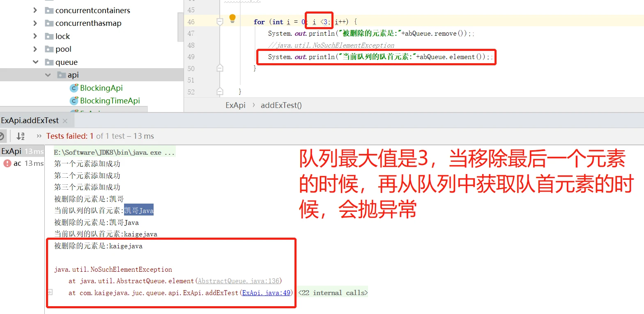Viewport: 644px width, 314px height.
Task: Click the sort alphabetically icon in test toolbar
Action: [20, 136]
